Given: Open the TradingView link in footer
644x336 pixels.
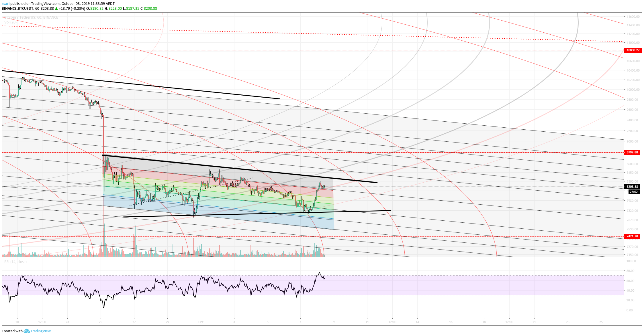Looking at the screenshot, I should pos(40,331).
